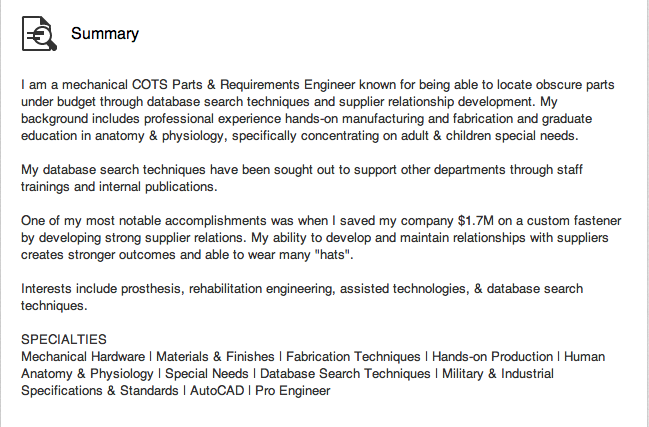This screenshot has width=649, height=427.
Task: Click the Summary document search icon
Action: coord(39,34)
